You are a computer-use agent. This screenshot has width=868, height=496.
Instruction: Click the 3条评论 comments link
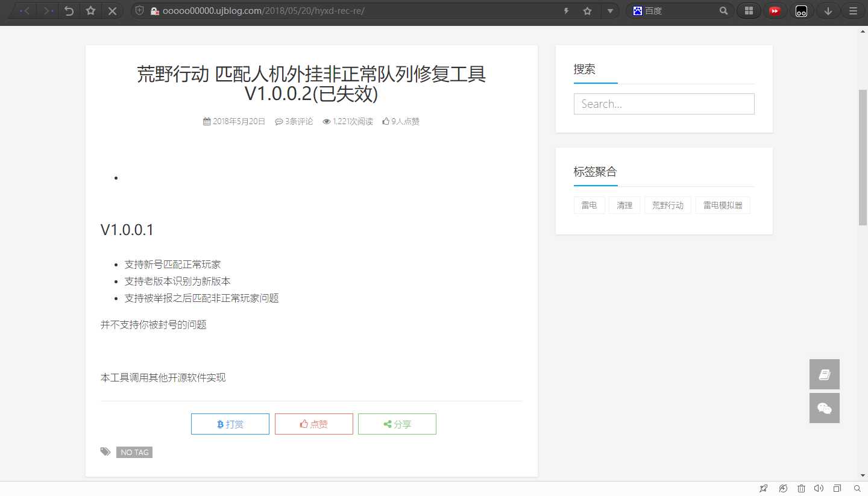click(x=294, y=121)
